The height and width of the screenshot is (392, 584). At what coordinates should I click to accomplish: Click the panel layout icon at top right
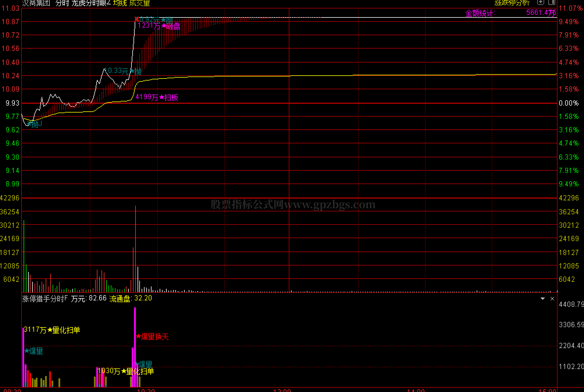click(x=551, y=2)
